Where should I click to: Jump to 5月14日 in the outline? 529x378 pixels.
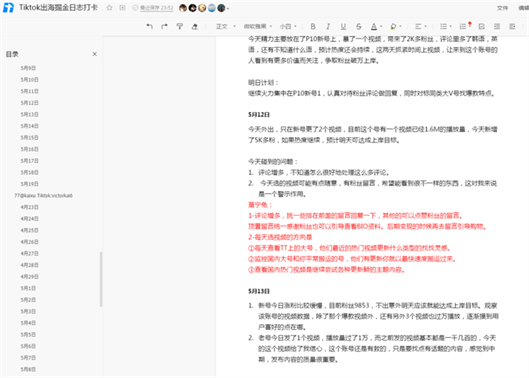(x=29, y=126)
